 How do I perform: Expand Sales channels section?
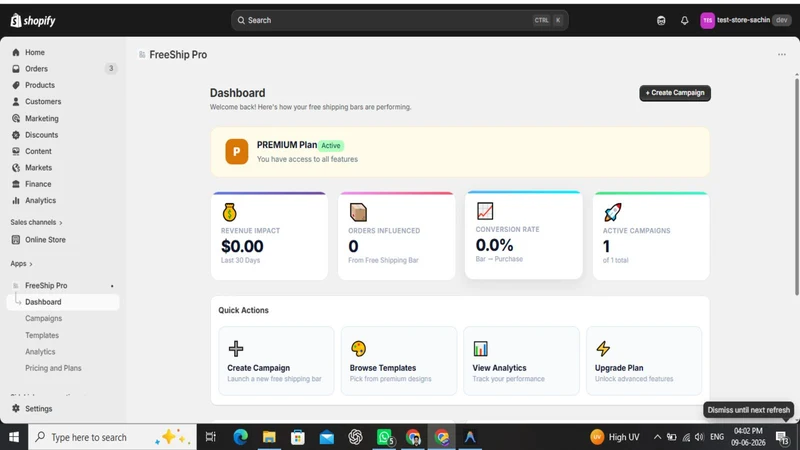36,222
